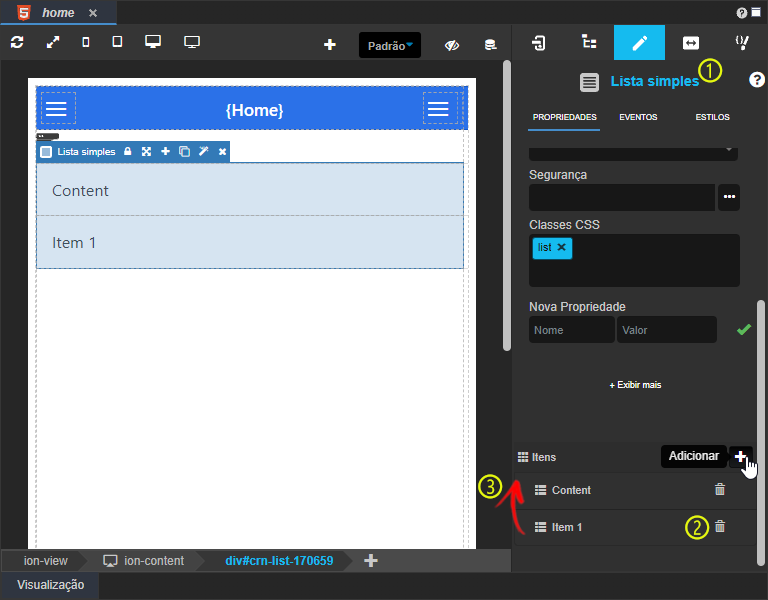Click the left hamburger menu in Home header
The image size is (768, 600).
pyautogui.click(x=56, y=109)
